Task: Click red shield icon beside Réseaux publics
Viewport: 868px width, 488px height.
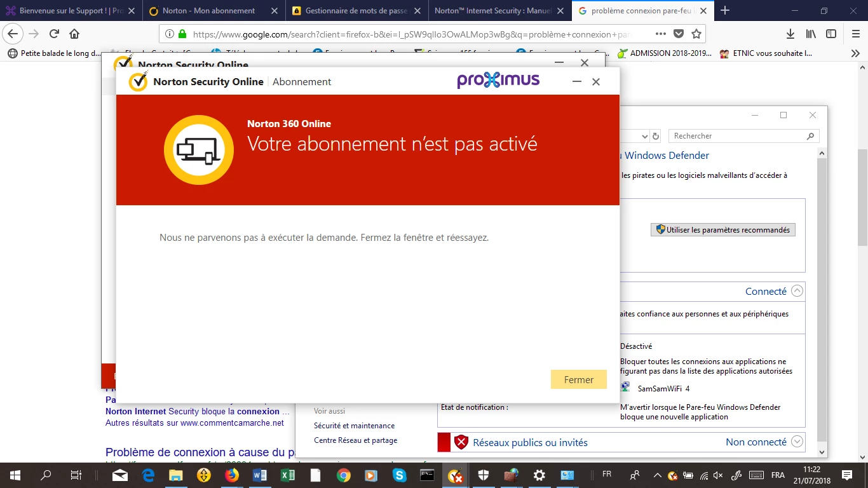Action: (x=461, y=442)
